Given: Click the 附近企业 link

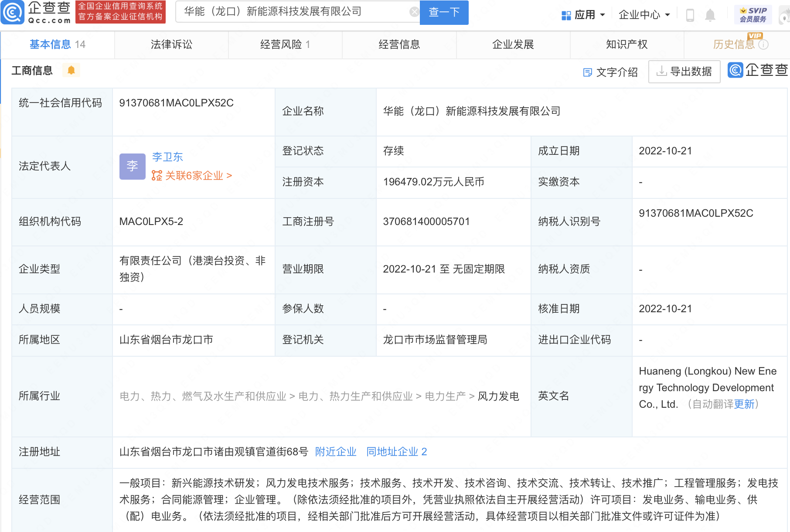Looking at the screenshot, I should (x=336, y=452).
